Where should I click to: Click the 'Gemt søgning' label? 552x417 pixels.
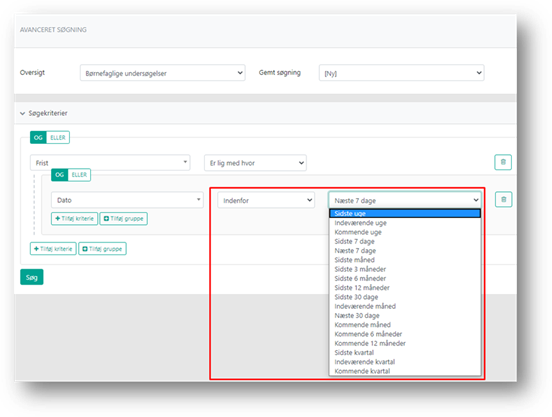coord(280,72)
